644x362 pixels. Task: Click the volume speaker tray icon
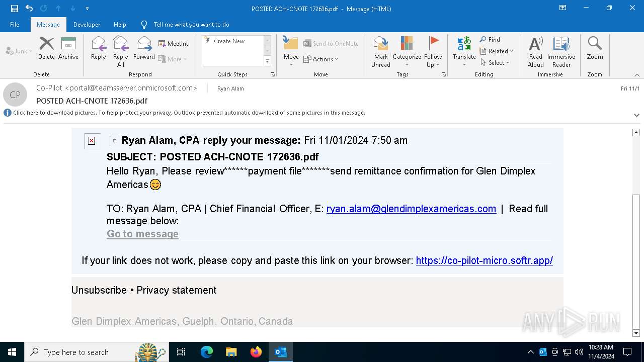(579, 352)
